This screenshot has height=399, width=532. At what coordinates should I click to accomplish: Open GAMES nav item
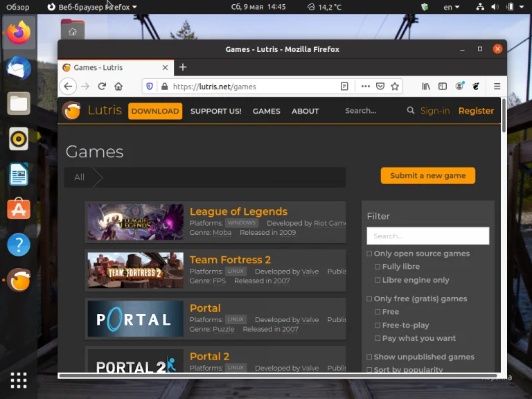coord(266,112)
